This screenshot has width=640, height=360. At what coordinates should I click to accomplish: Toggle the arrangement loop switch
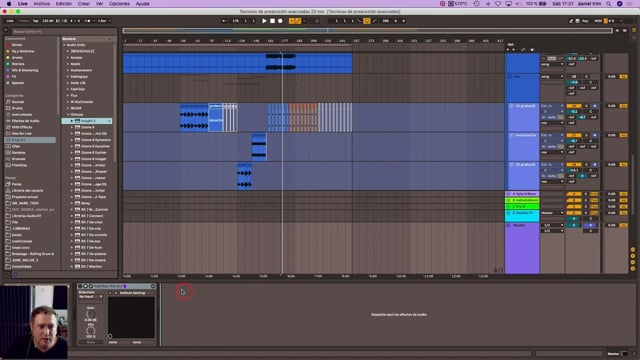tap(367, 21)
